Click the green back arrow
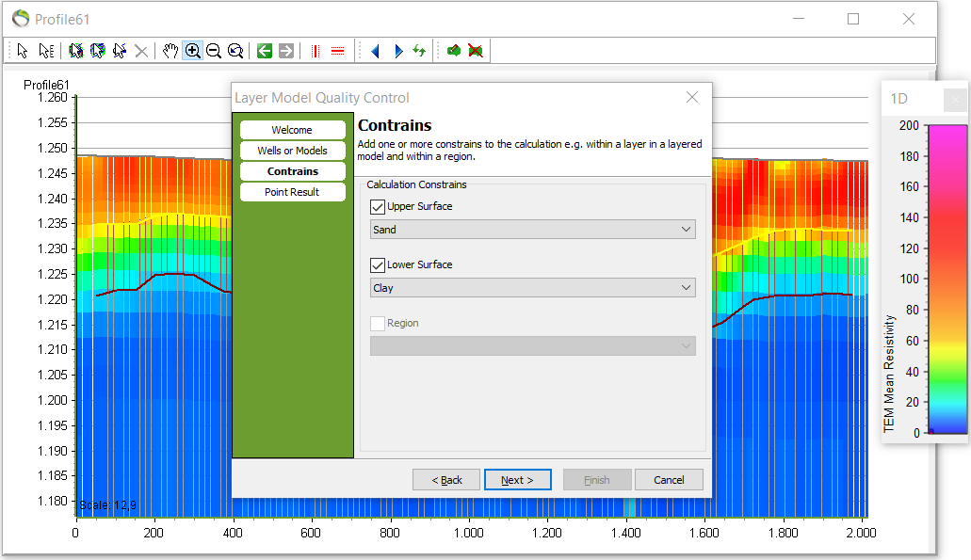Image resolution: width=971 pixels, height=560 pixels. (265, 51)
